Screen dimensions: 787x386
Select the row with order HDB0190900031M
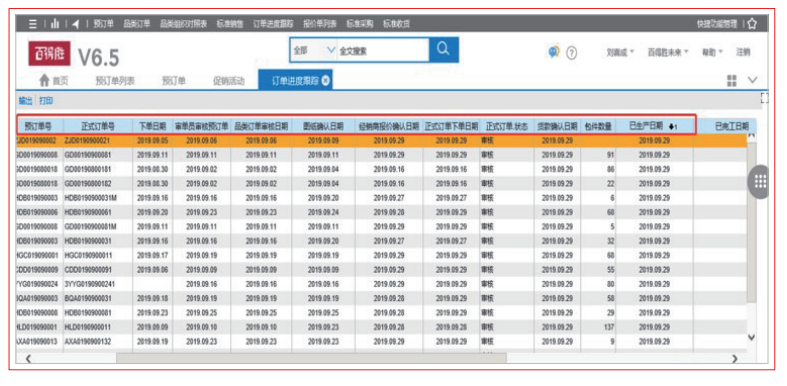[380, 198]
